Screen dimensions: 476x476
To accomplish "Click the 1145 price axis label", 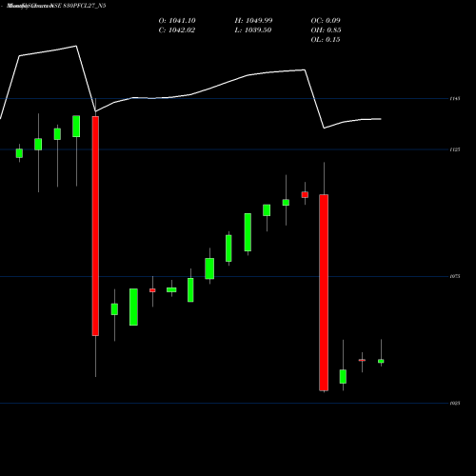I will coord(455,99).
